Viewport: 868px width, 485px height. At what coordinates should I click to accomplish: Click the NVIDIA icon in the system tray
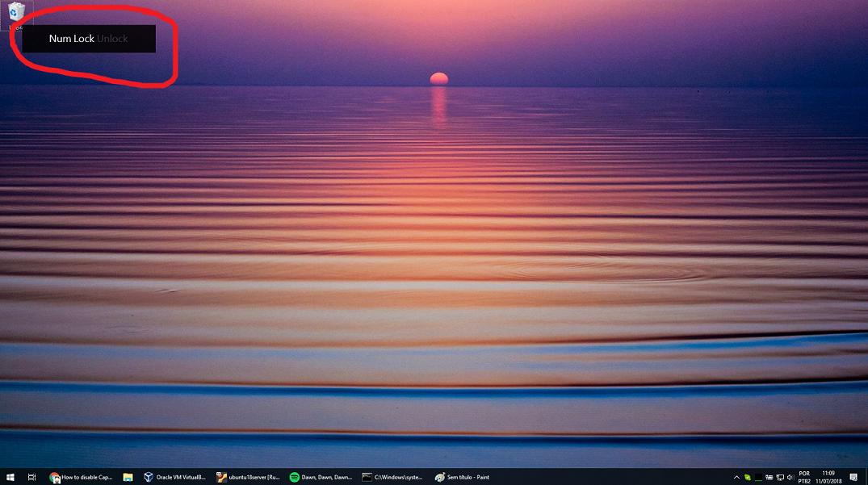pyautogui.click(x=757, y=476)
